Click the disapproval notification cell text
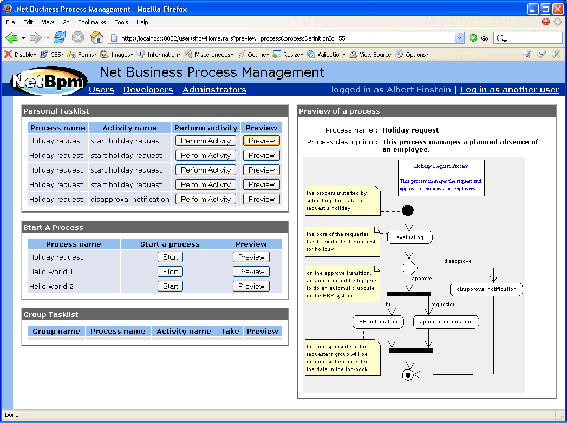 (130, 199)
